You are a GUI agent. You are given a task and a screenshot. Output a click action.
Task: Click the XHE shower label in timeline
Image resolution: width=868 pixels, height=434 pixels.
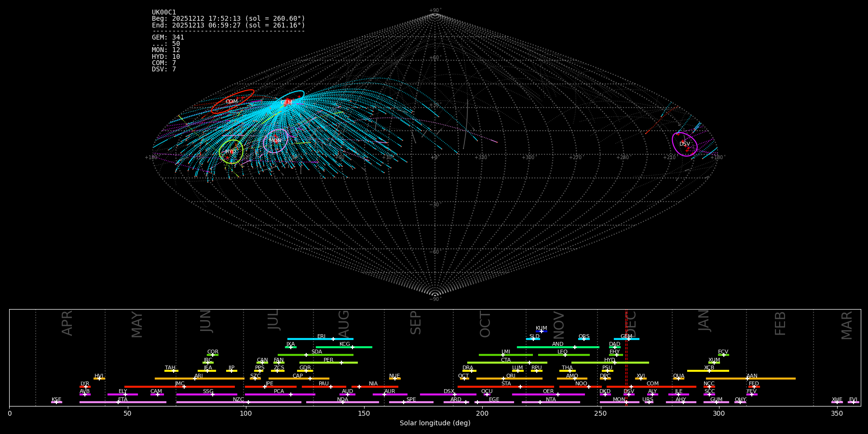point(837,400)
